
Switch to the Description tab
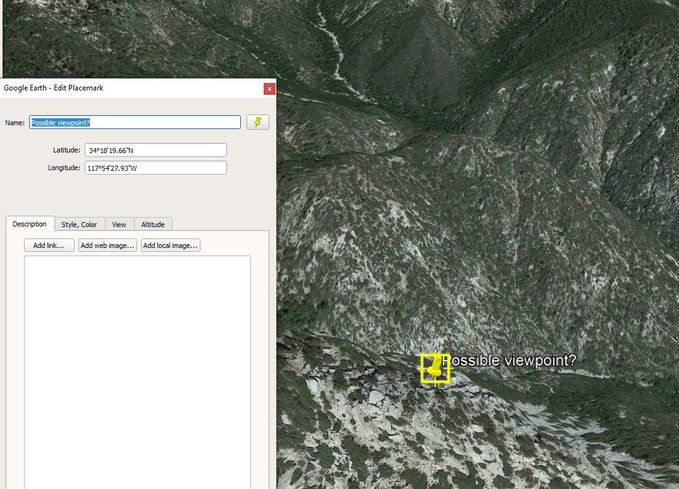(29, 224)
